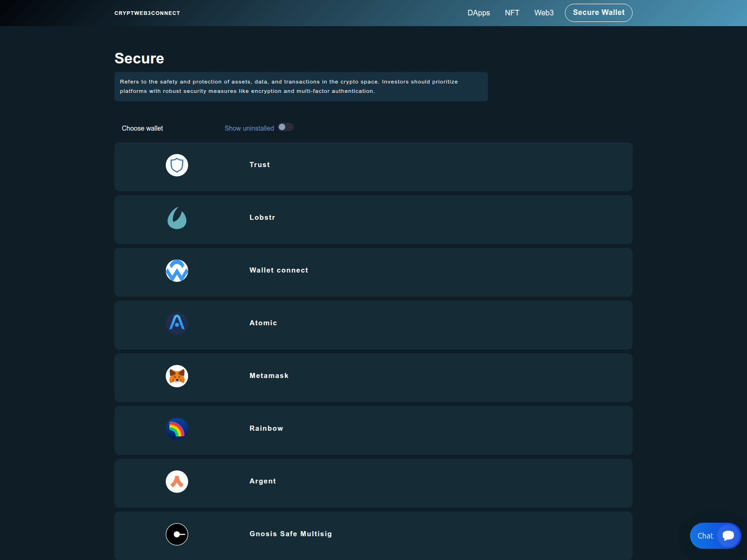Toggle the Show uninstalled switch
The image size is (747, 560).
coord(286,127)
